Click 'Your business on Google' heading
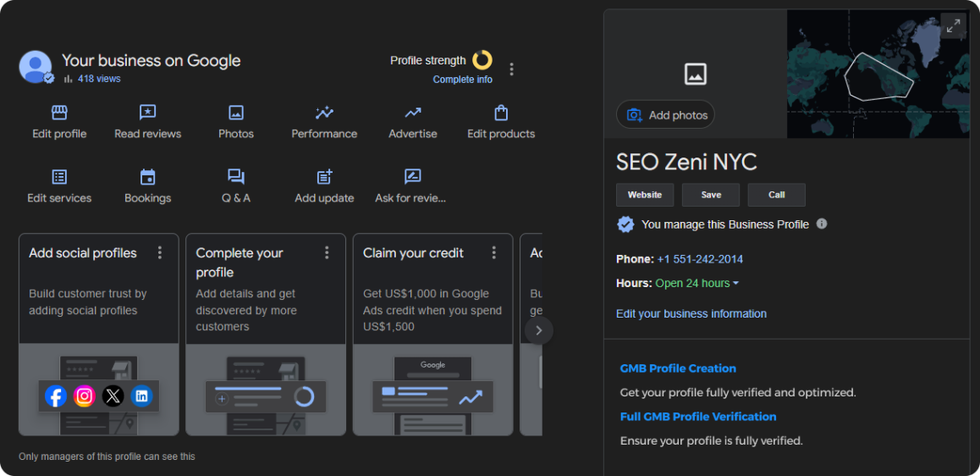Screen dimensions: 980x476 [x=151, y=61]
